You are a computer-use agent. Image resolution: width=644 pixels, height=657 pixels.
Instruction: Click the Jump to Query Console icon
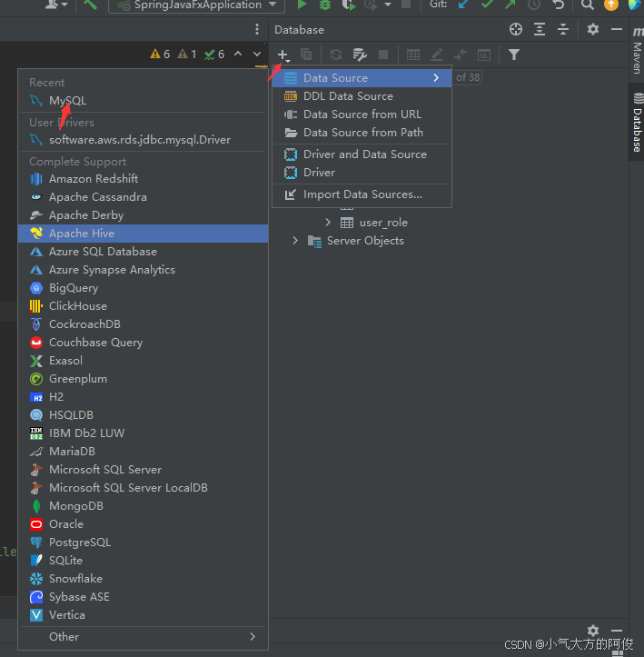pyautogui.click(x=484, y=55)
